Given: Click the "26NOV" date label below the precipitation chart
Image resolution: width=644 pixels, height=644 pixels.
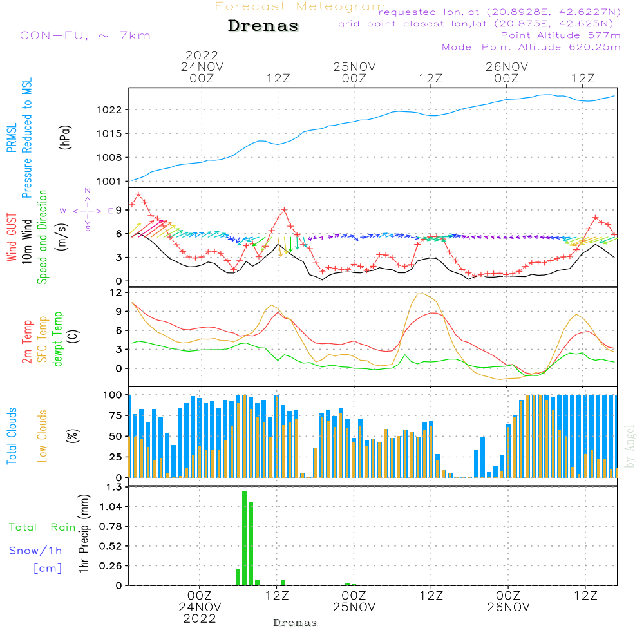Looking at the screenshot, I should [x=509, y=607].
